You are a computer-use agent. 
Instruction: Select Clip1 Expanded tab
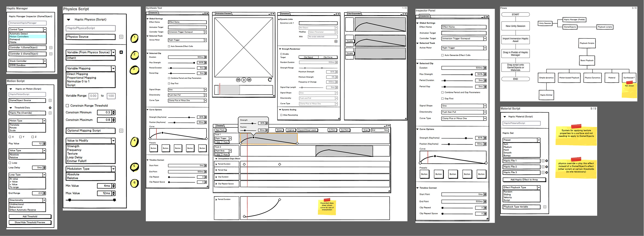click(354, 14)
